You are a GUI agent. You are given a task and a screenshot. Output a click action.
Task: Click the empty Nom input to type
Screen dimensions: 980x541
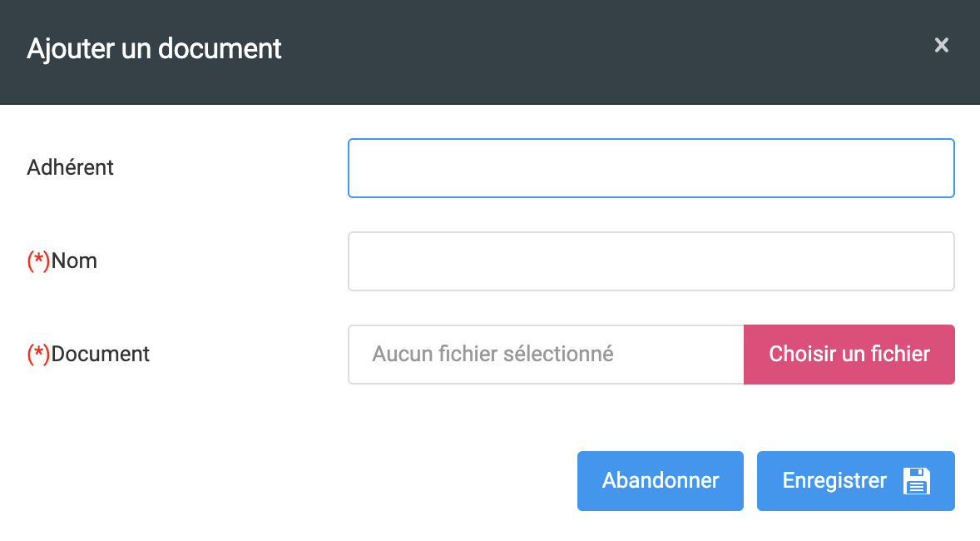click(651, 261)
